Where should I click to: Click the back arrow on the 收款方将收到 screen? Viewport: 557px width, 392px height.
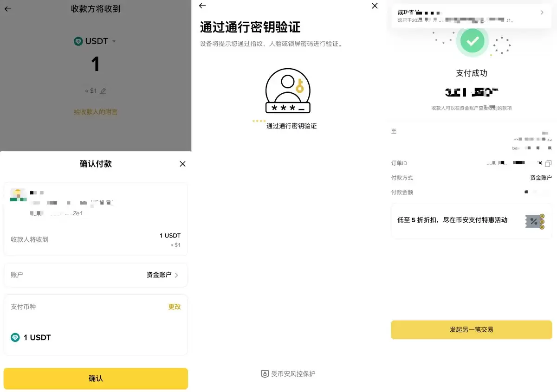7,9
